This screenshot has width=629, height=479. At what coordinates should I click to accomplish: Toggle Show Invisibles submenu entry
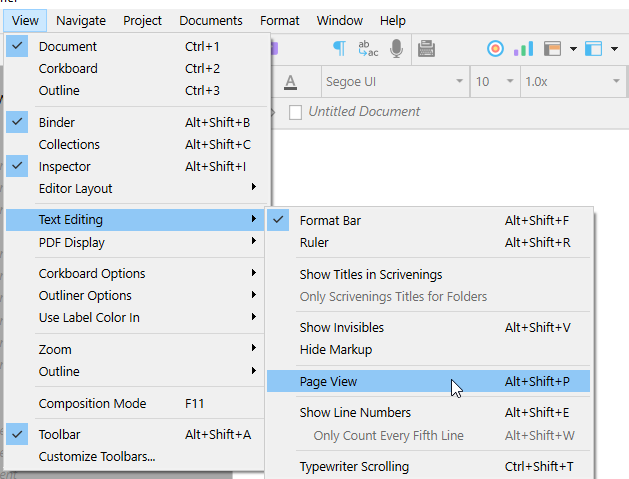(x=428, y=328)
